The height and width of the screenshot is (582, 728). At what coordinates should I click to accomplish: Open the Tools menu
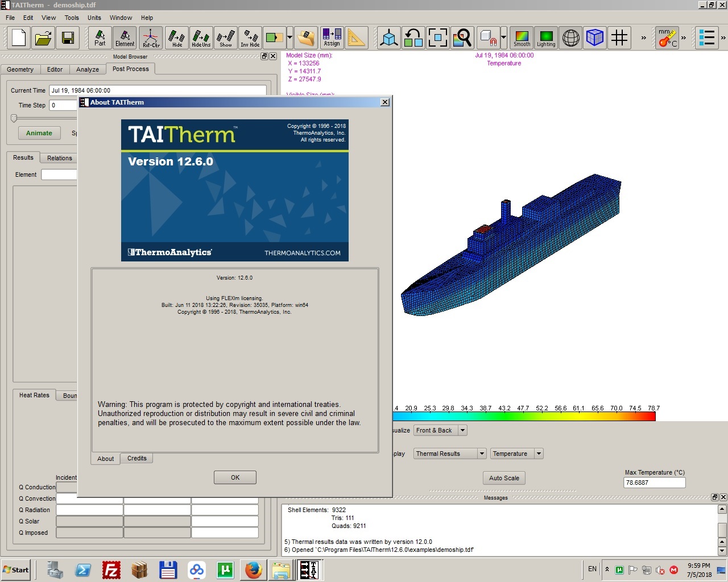[x=72, y=18]
